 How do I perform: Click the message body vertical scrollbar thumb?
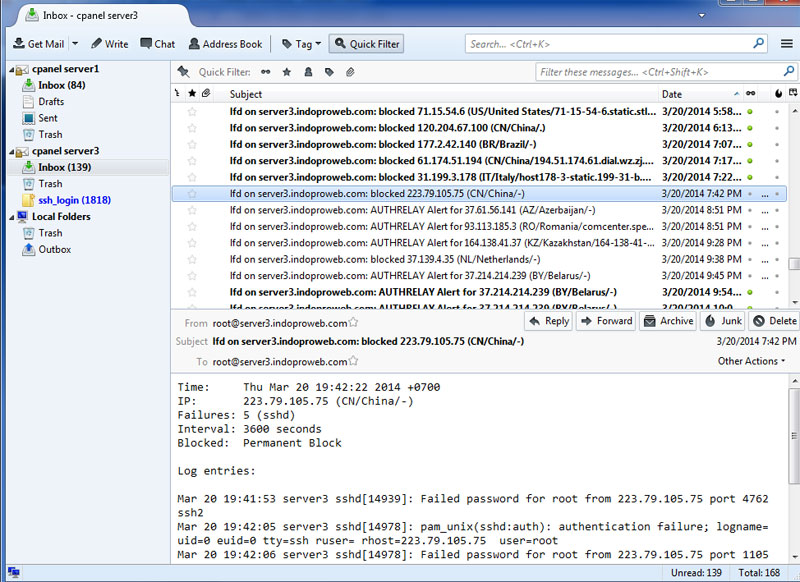tap(794, 436)
